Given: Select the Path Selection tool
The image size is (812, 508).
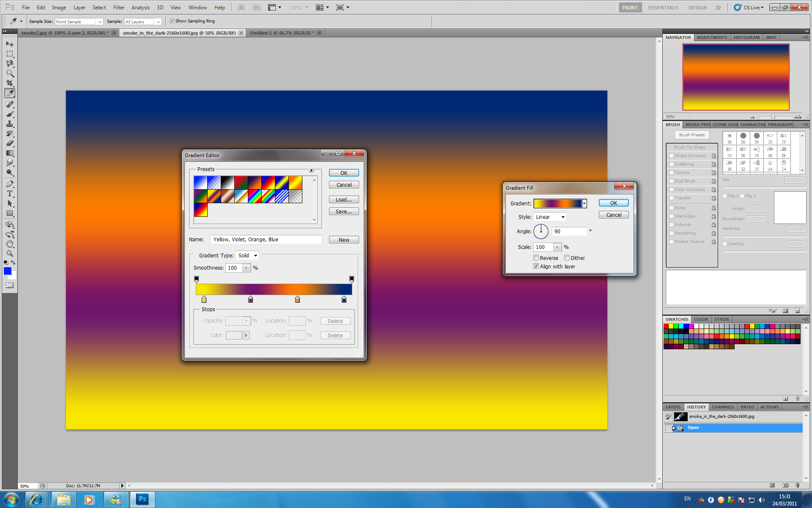Looking at the screenshot, I should [x=10, y=203].
